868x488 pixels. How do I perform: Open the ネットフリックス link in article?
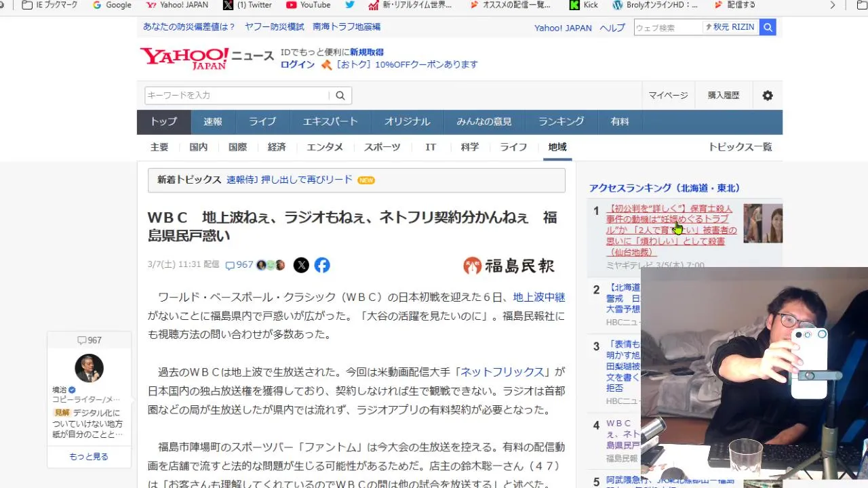502,372
